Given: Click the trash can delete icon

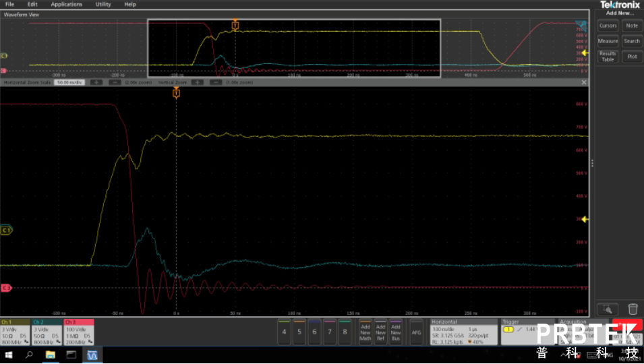Looking at the screenshot, I should [633, 309].
